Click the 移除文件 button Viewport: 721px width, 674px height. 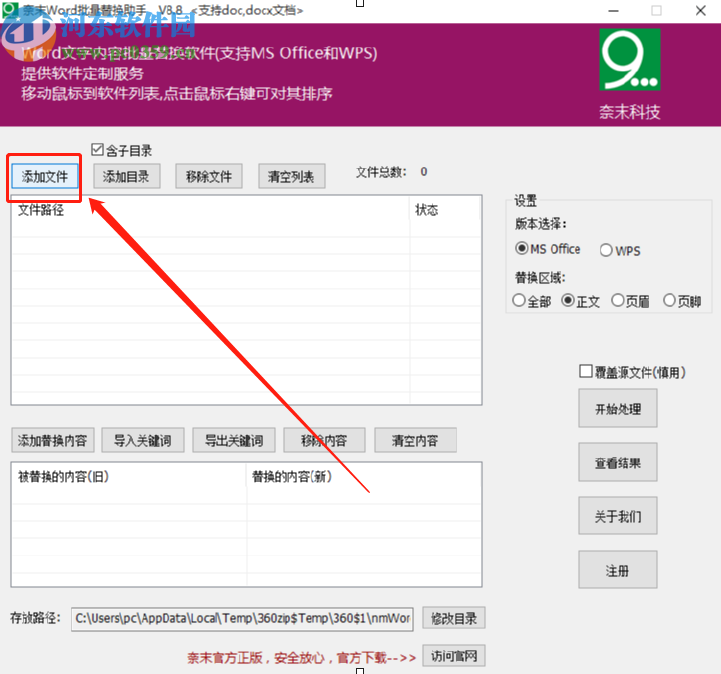pos(209,176)
